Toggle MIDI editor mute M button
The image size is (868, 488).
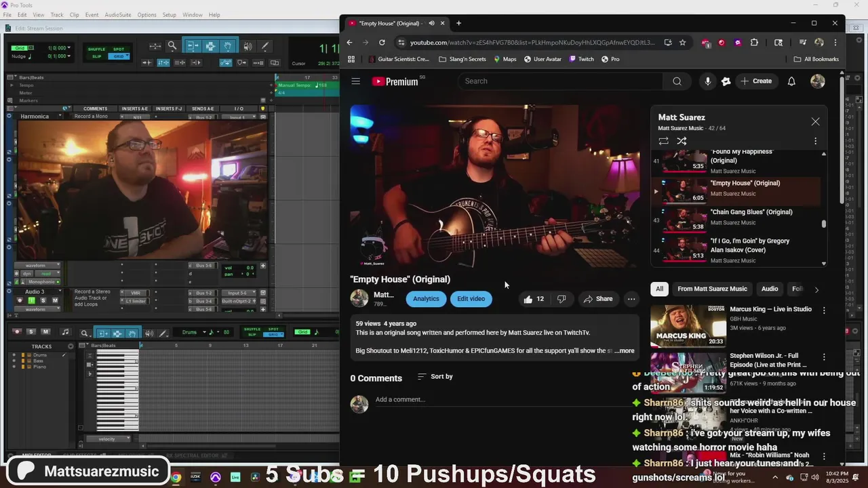coord(45,331)
